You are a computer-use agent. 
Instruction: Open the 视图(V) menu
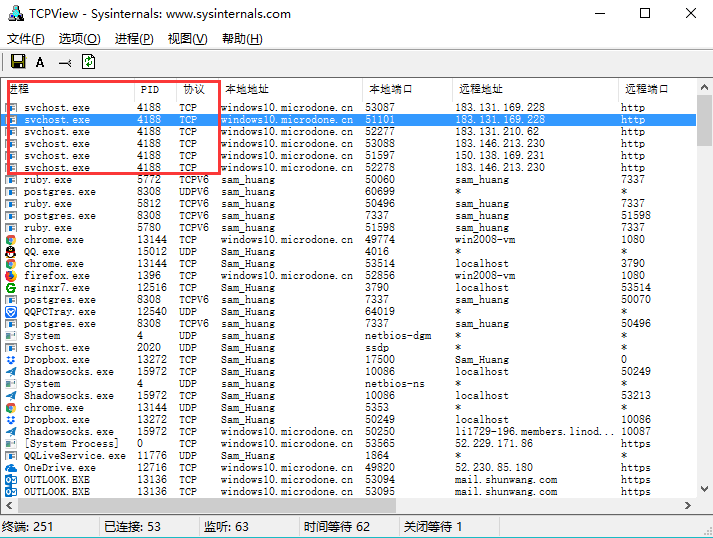(187, 39)
